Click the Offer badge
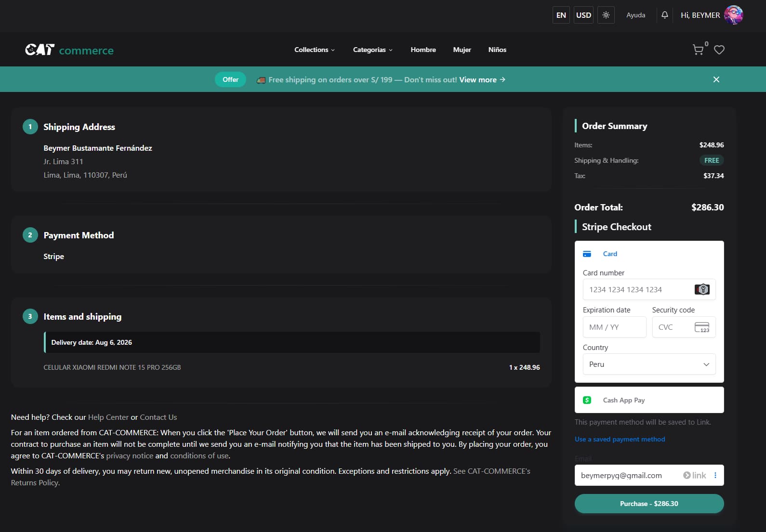The height and width of the screenshot is (532, 766). click(x=230, y=79)
